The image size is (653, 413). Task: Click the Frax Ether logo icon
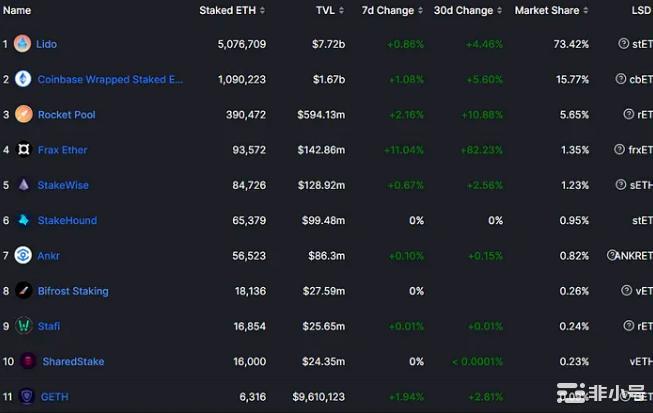pos(23,150)
